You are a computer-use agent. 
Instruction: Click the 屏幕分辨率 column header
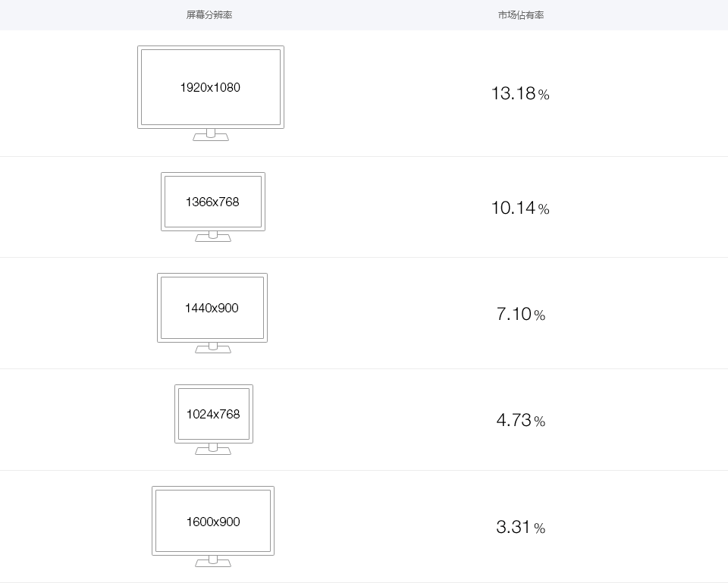coord(209,15)
